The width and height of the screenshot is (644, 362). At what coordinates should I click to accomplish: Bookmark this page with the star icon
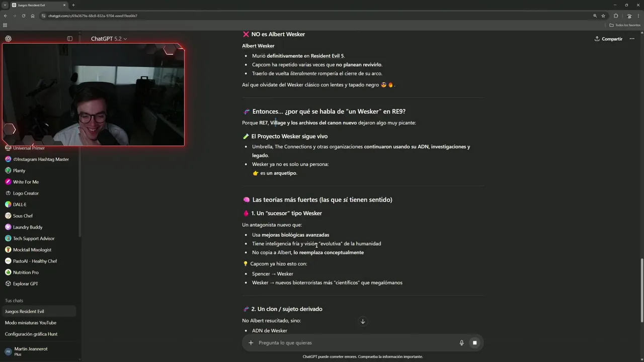[603, 16]
